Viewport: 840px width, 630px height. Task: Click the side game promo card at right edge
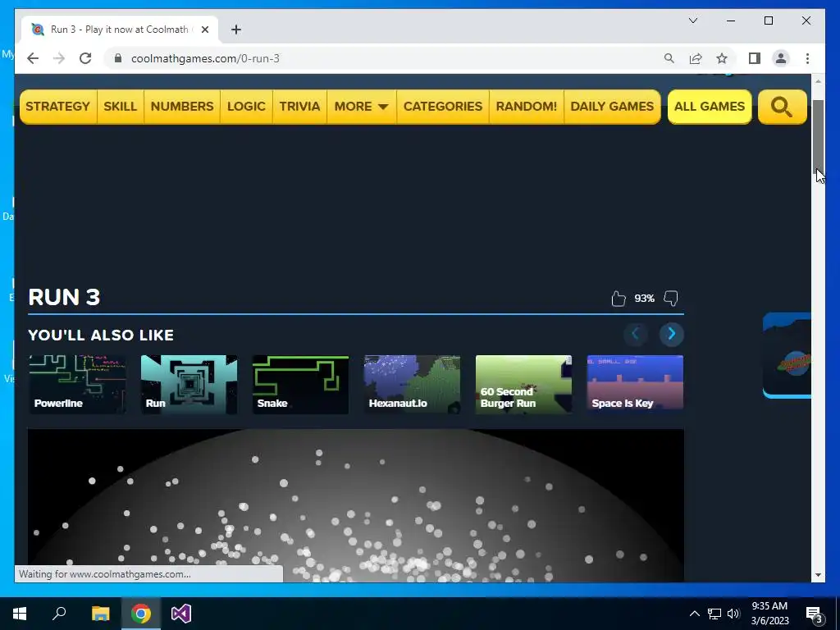tap(787, 356)
